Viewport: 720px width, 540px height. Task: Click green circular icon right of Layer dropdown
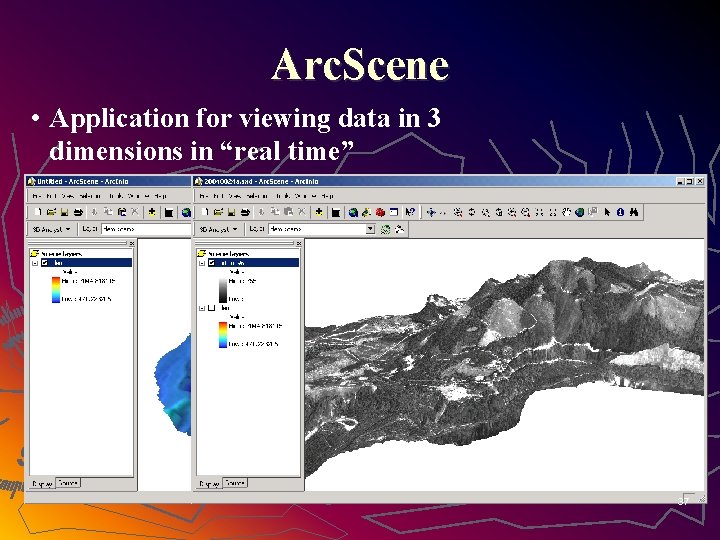click(x=386, y=229)
